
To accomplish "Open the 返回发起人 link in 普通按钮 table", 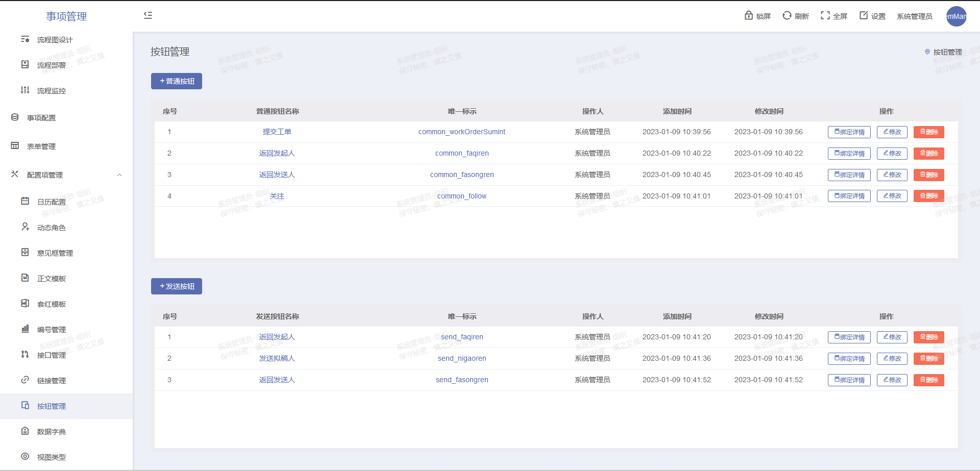I will click(x=277, y=153).
